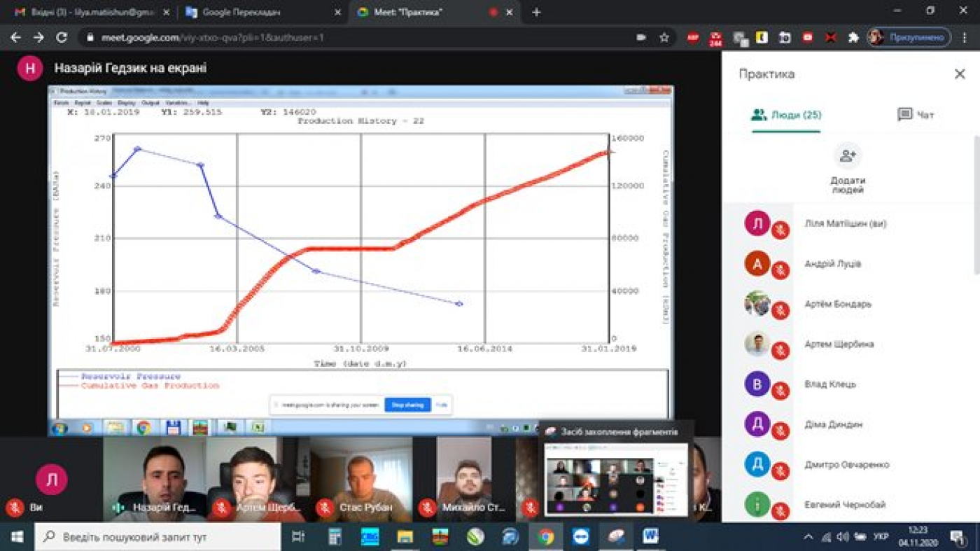Open Windows Task View from the taskbar
980x551 pixels.
coord(298,537)
